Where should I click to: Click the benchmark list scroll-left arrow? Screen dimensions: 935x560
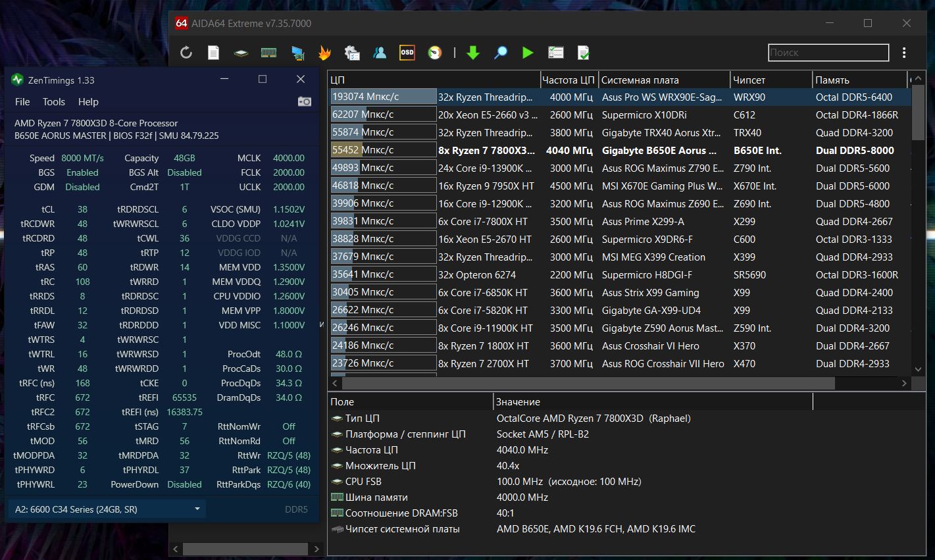tap(335, 382)
